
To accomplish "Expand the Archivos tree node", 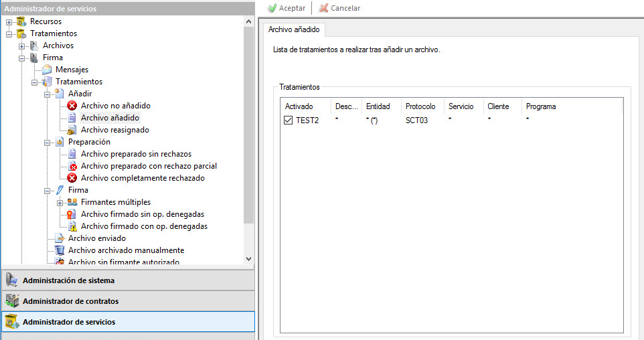I will [22, 46].
